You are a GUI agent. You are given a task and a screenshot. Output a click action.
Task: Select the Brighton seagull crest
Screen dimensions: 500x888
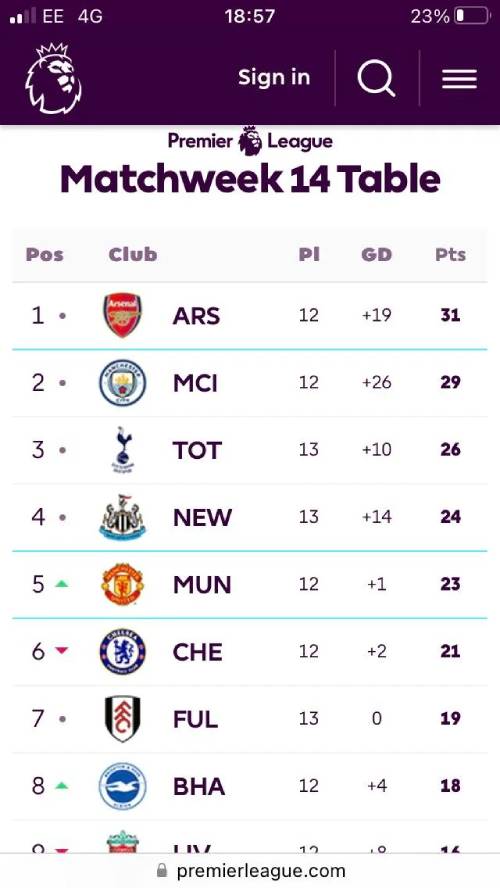[122, 785]
